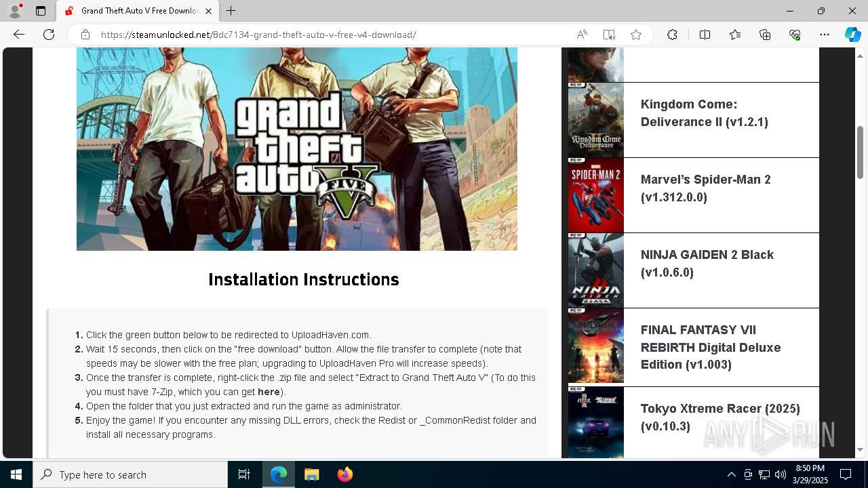Click the Installation Instructions heading

coord(303,279)
